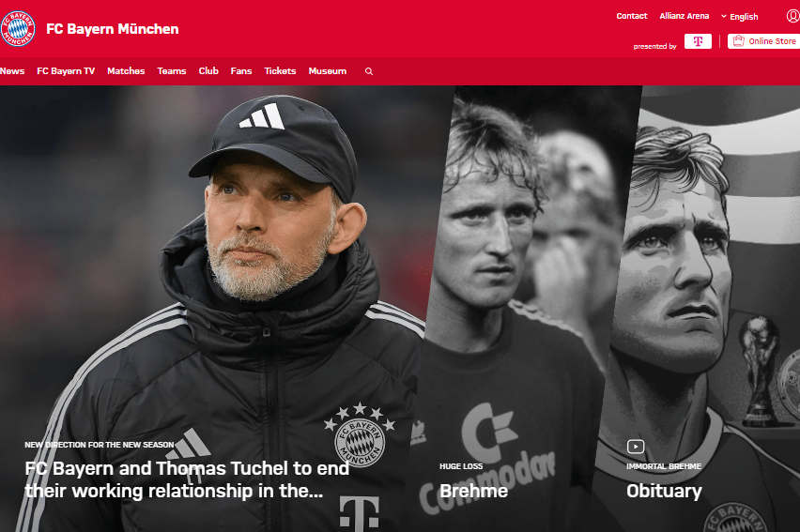Open the search magnifier icon
The width and height of the screenshot is (800, 532).
369,71
